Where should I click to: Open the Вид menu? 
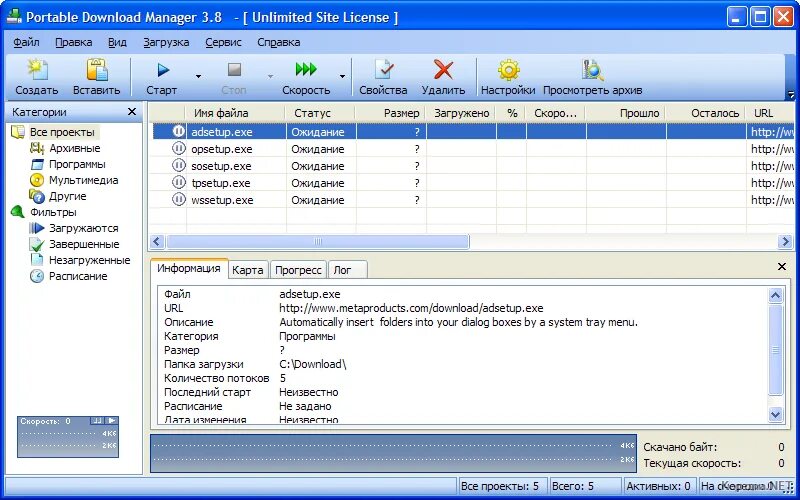pos(117,42)
